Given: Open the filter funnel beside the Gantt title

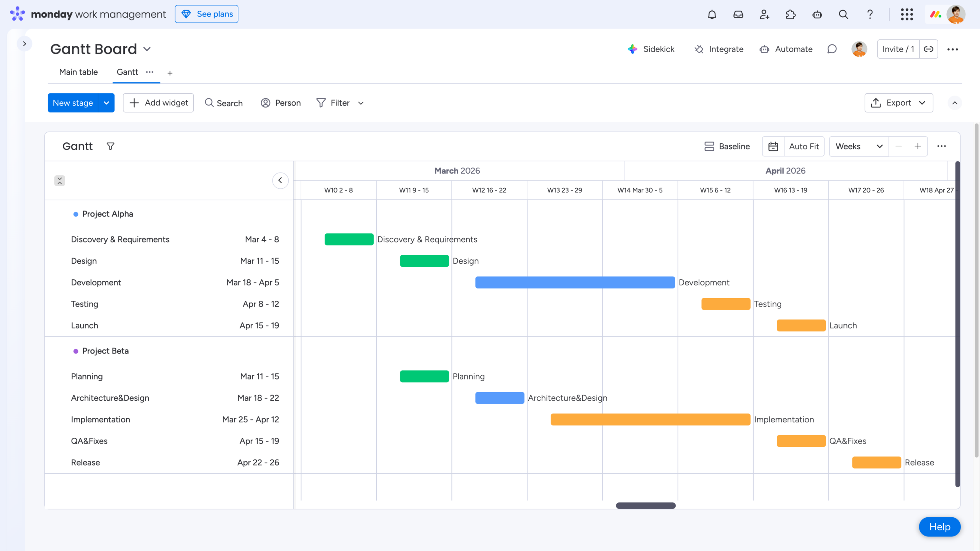Looking at the screenshot, I should [x=110, y=146].
